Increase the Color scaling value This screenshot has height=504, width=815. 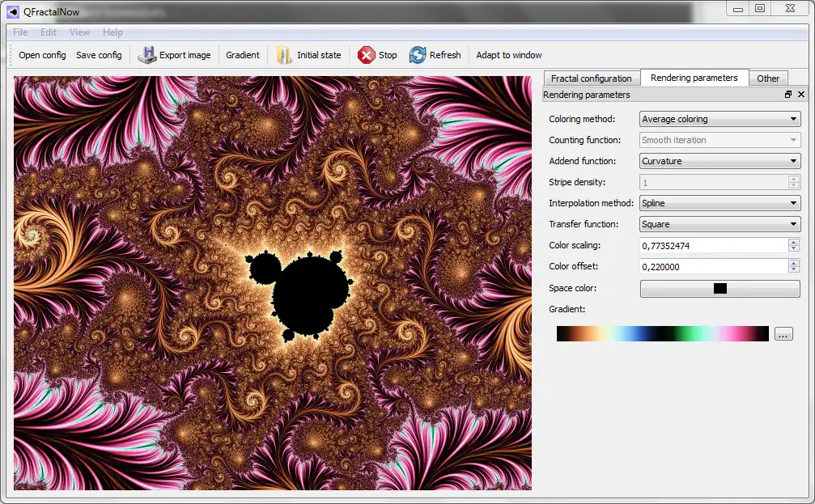click(794, 242)
